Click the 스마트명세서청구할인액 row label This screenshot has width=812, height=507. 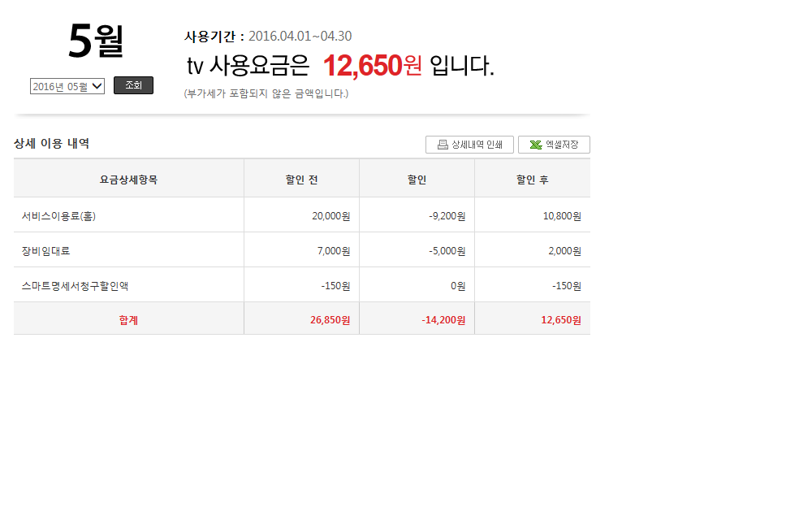tap(75, 286)
